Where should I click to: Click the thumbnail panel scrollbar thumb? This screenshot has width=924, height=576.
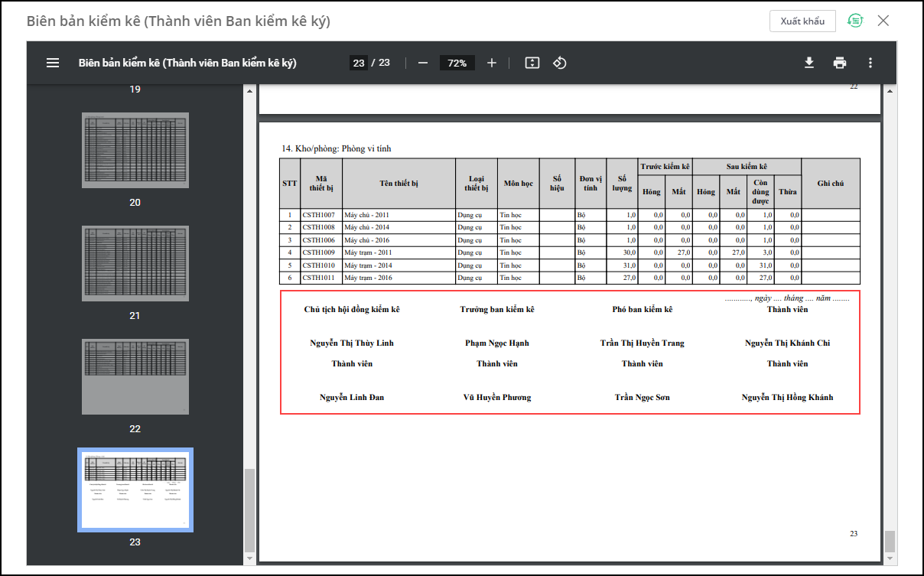point(249,509)
